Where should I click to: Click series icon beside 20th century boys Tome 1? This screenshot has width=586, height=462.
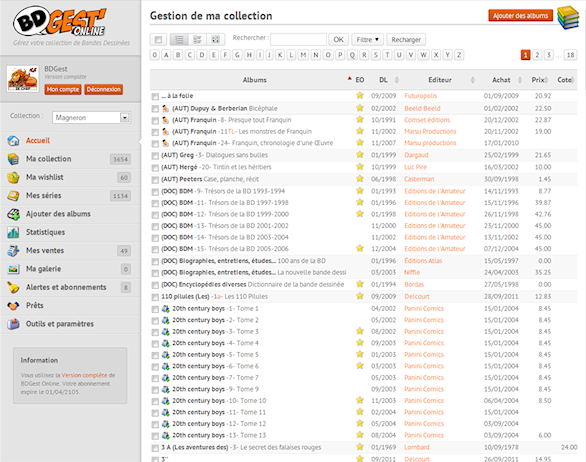166,309
